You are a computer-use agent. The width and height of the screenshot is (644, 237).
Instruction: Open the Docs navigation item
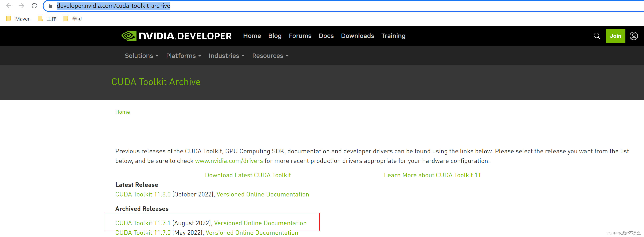(x=326, y=36)
